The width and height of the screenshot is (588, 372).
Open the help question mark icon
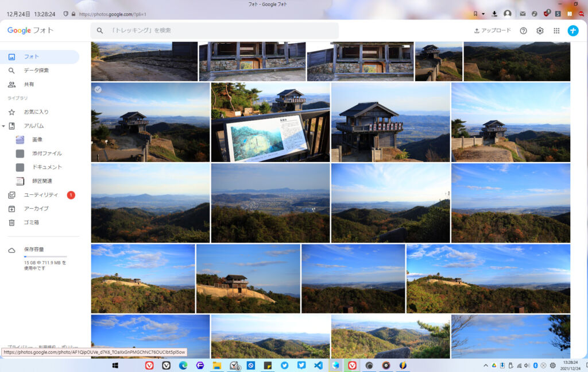pos(523,31)
